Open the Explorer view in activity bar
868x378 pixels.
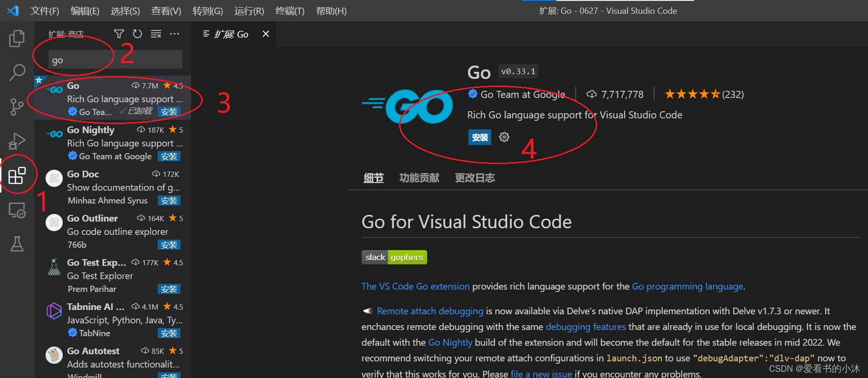[17, 39]
